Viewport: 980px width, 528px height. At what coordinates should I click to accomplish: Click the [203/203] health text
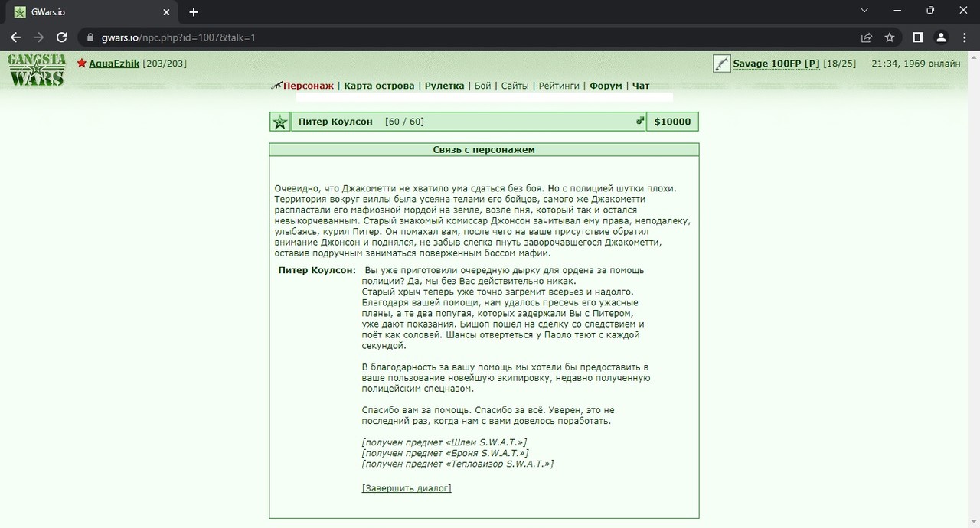[x=165, y=64]
